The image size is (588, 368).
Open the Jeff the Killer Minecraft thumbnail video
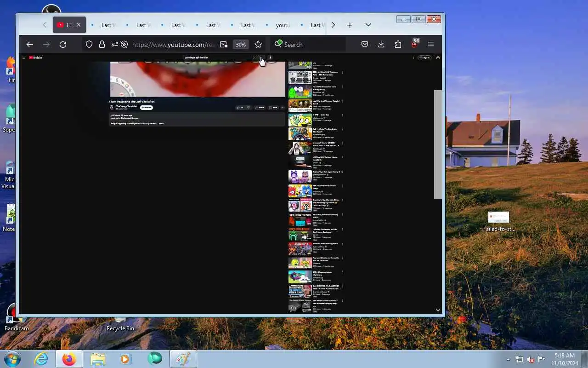(300, 149)
